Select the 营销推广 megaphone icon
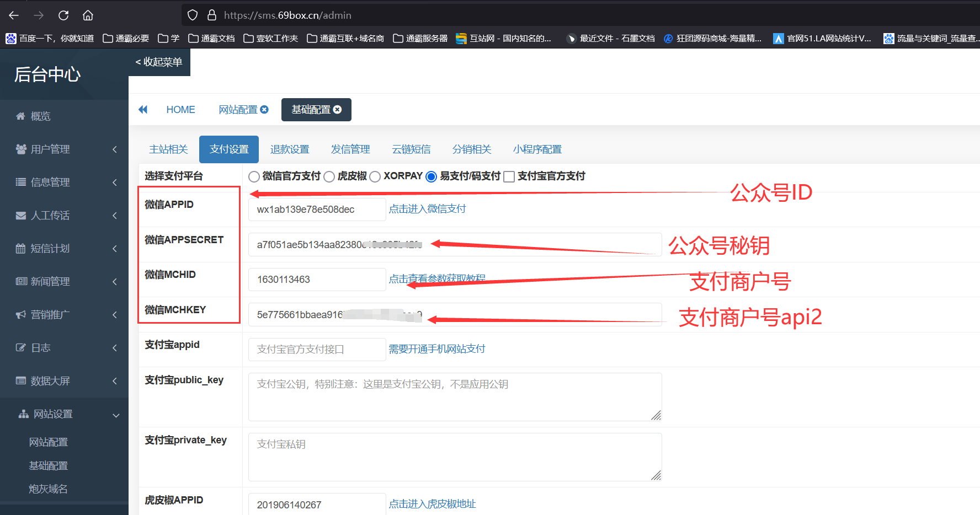This screenshot has width=980, height=515. (20, 314)
